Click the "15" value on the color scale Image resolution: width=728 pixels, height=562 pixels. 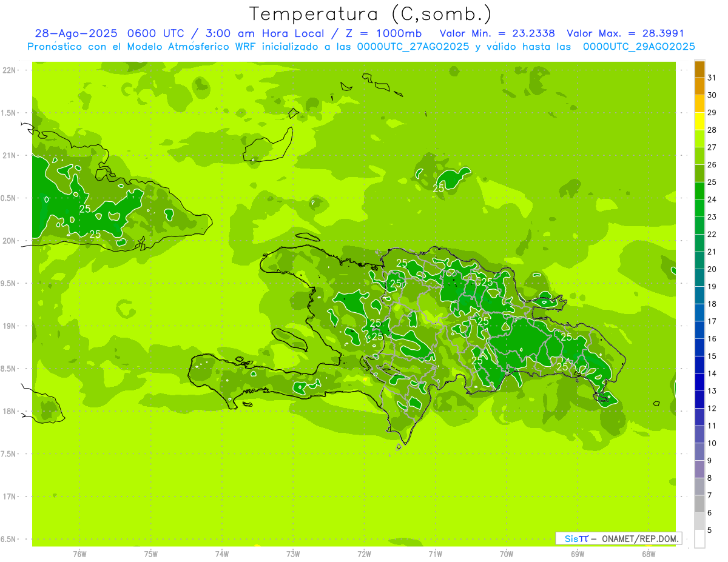click(x=712, y=356)
